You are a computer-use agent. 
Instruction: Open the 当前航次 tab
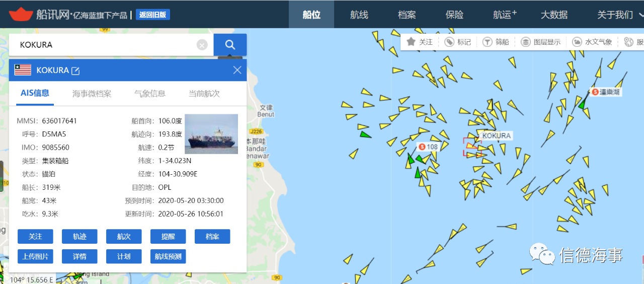204,94
